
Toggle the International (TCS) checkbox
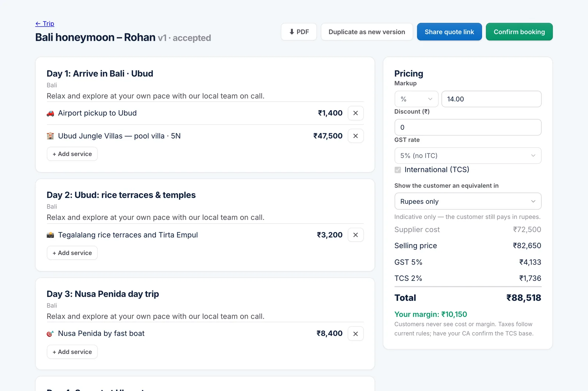398,170
